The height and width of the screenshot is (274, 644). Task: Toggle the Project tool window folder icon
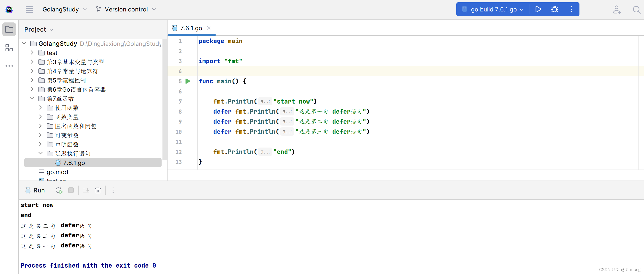click(x=9, y=30)
